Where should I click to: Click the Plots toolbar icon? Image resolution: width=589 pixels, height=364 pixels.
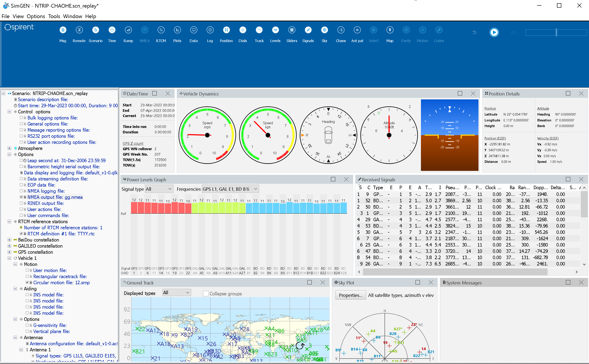pos(177,30)
